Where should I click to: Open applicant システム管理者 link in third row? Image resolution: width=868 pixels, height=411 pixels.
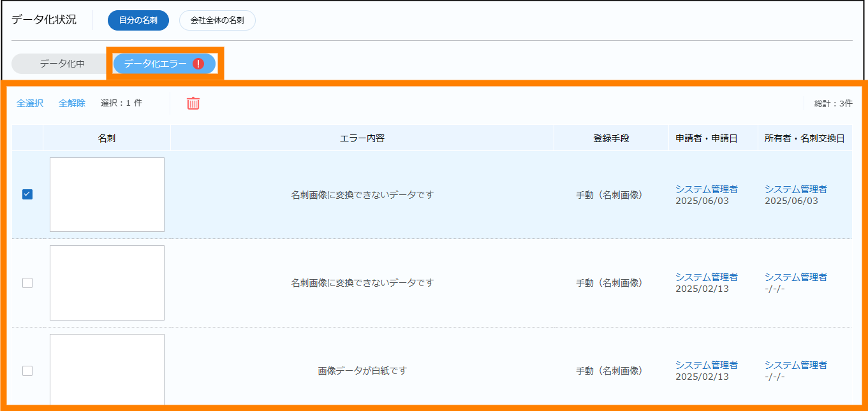coord(706,365)
